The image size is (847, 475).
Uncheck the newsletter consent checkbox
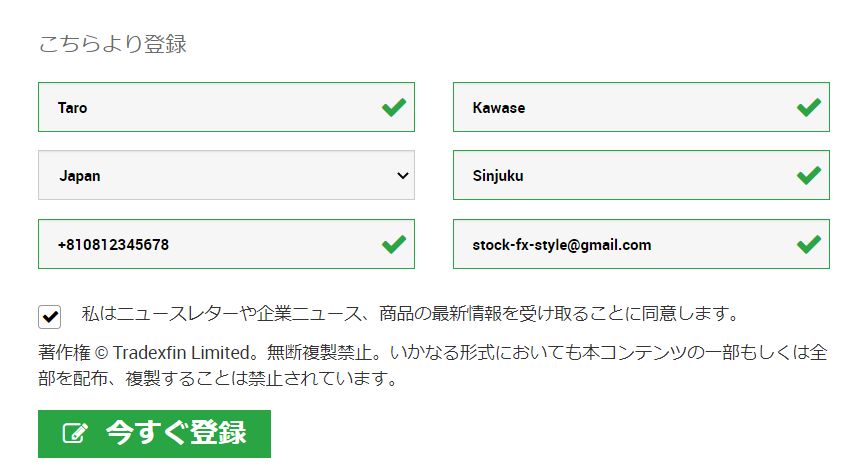click(50, 316)
